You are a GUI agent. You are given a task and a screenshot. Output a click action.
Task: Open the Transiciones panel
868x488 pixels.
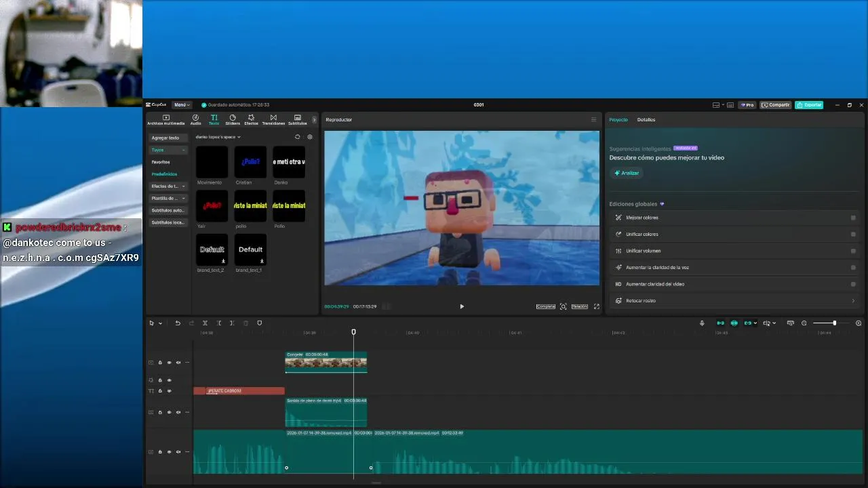273,120
